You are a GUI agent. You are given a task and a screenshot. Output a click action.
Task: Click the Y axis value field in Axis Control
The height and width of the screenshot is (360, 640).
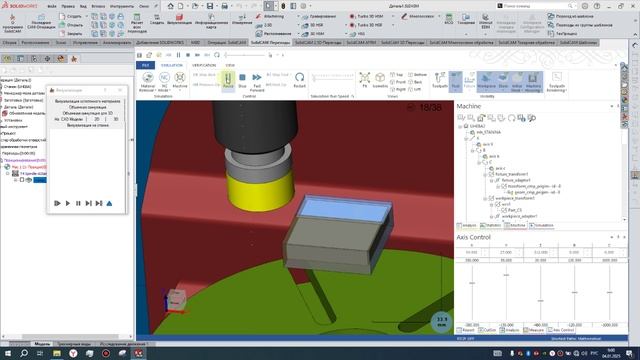click(506, 253)
